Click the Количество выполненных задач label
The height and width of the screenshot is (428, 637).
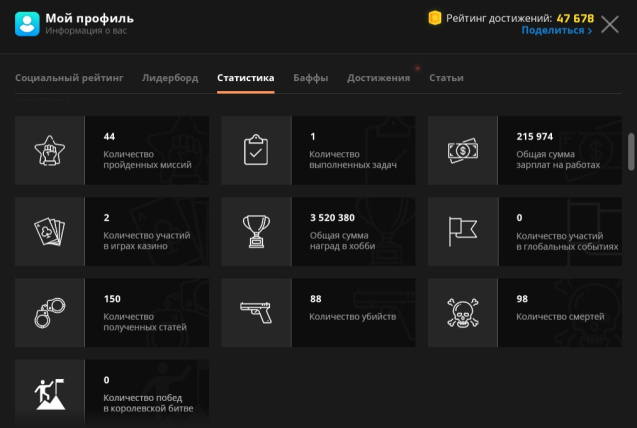point(353,160)
